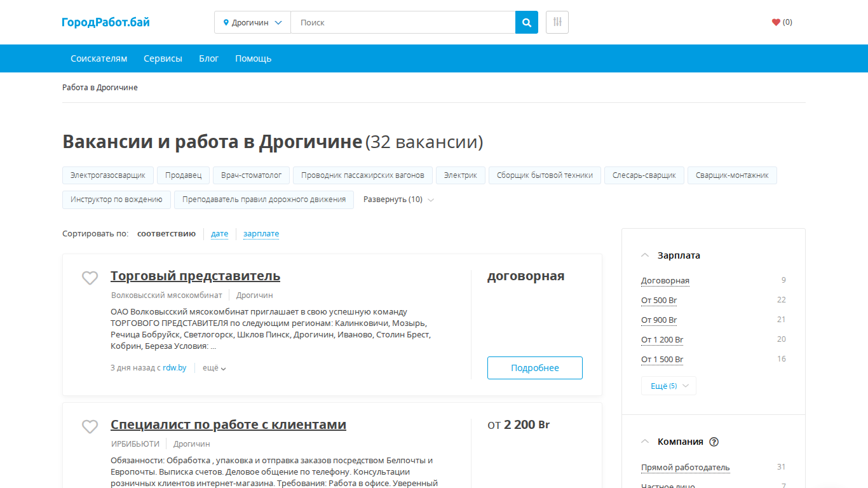Open the advanced filters sliders icon
Image resolution: width=868 pixels, height=488 pixels.
[557, 22]
